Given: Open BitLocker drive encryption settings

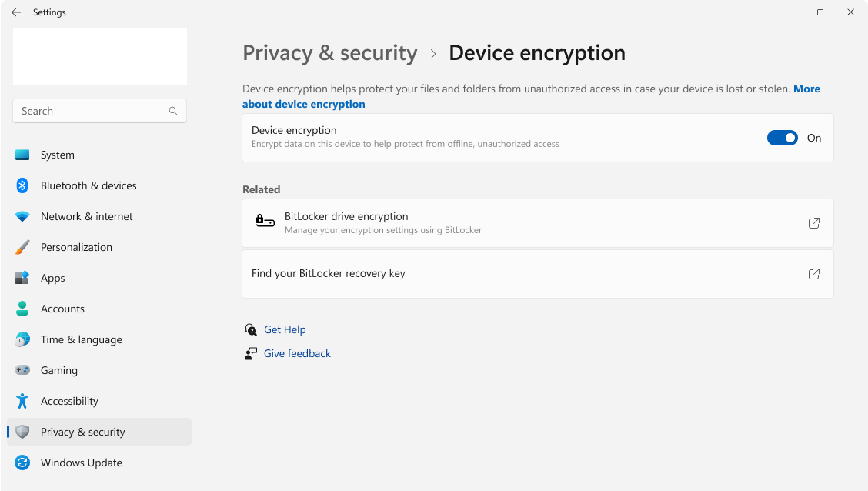Looking at the screenshot, I should click(538, 223).
